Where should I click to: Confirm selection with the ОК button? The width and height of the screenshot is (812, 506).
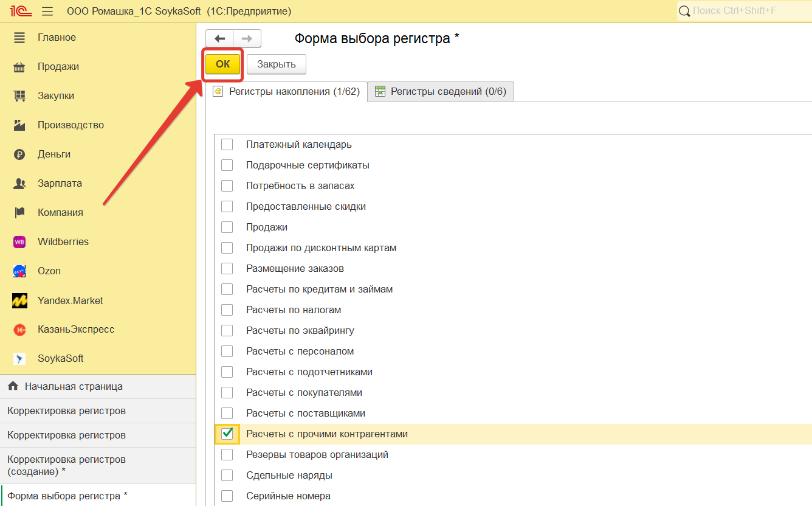(x=223, y=64)
